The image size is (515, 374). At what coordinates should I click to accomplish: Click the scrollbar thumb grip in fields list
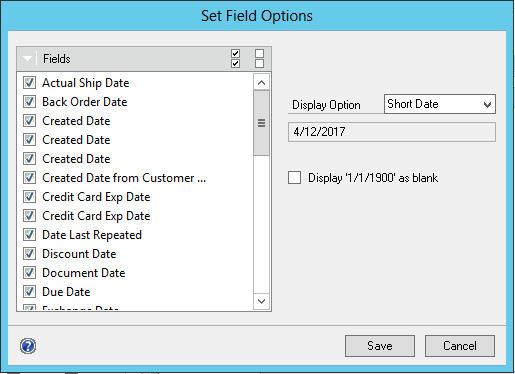pyautogui.click(x=262, y=123)
